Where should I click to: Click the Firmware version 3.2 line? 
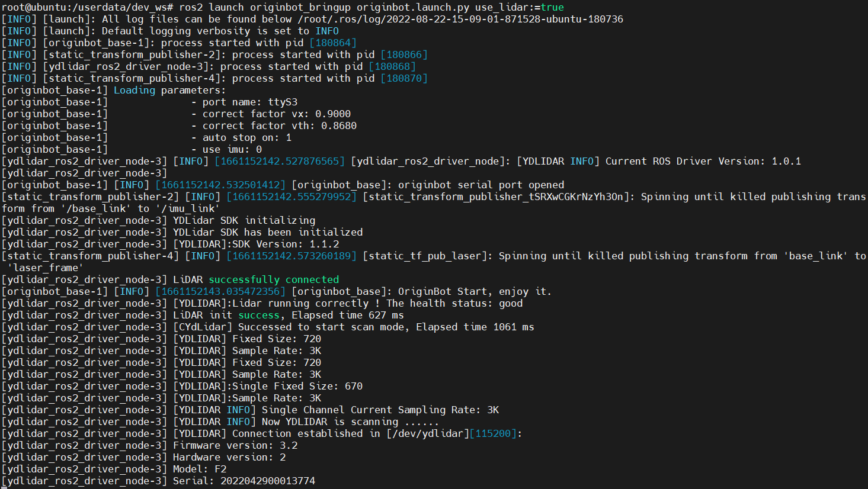(235, 445)
